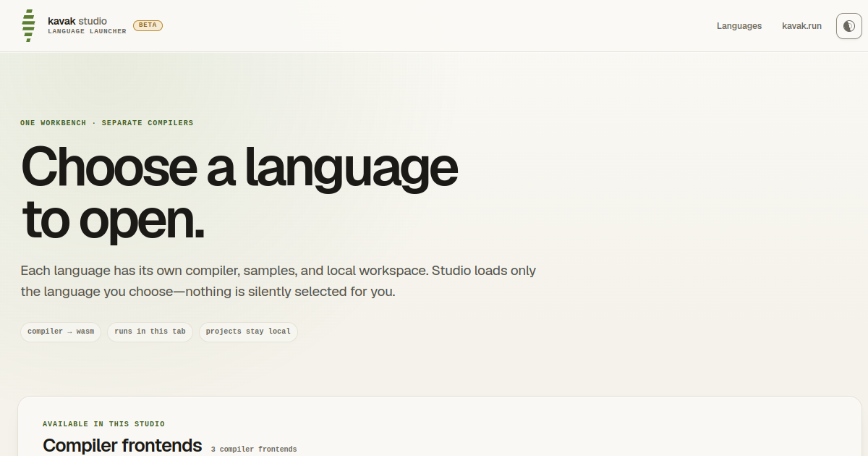Click the "One workbench · separate compilers" tagline
Image resolution: width=868 pixels, height=456 pixels.
click(x=107, y=123)
